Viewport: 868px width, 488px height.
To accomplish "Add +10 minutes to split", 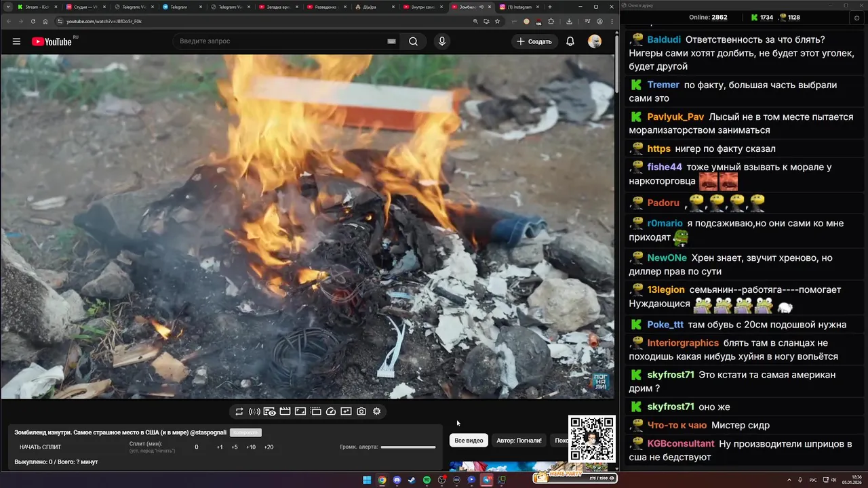I will (x=251, y=447).
